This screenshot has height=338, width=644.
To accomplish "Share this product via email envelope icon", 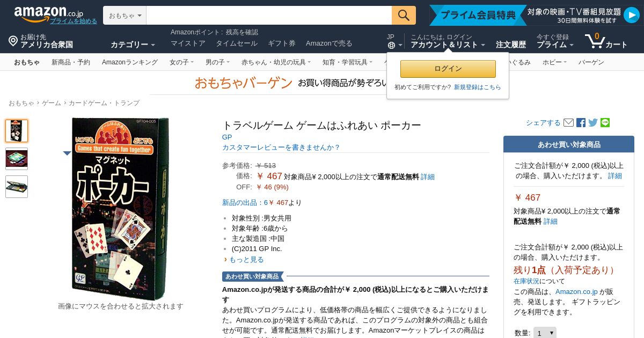I will tap(568, 123).
